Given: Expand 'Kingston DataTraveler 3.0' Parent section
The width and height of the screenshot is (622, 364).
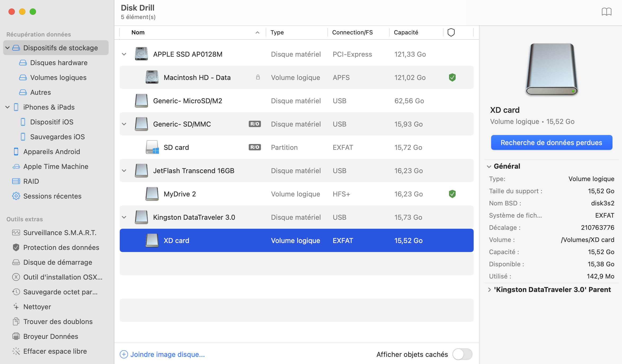Looking at the screenshot, I should coord(489,290).
